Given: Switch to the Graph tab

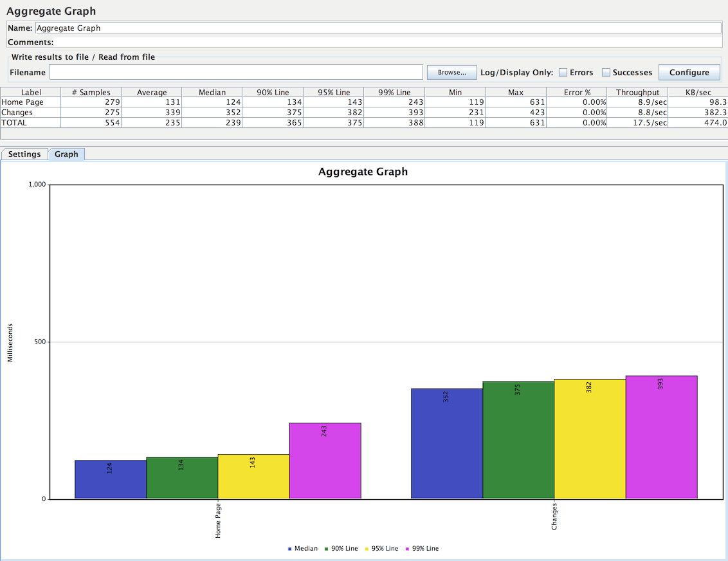Looking at the screenshot, I should (66, 154).
